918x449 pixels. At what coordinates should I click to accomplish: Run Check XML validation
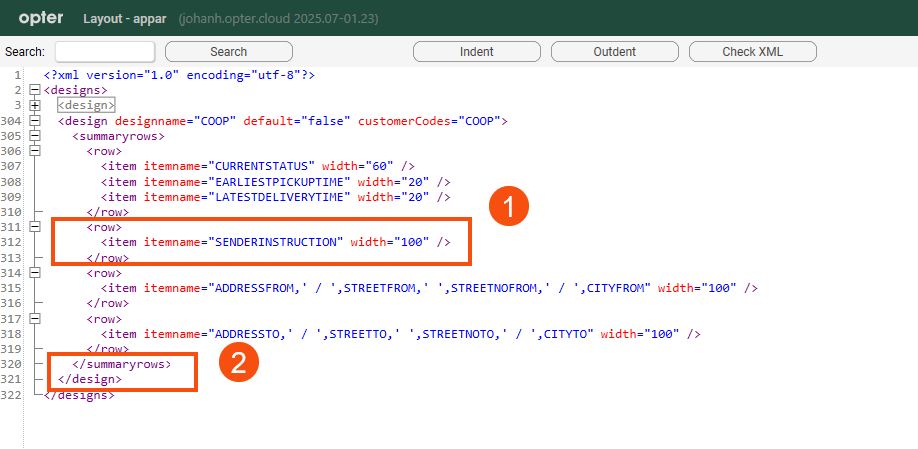click(755, 52)
